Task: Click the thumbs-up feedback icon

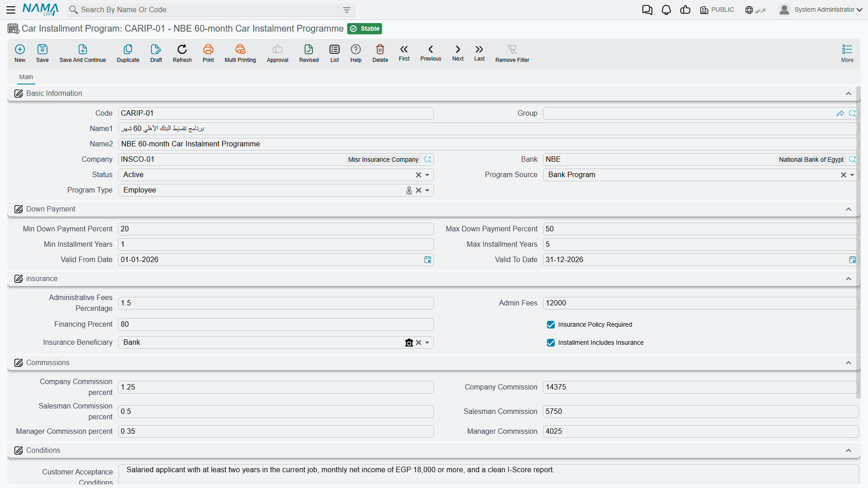Action: [685, 10]
